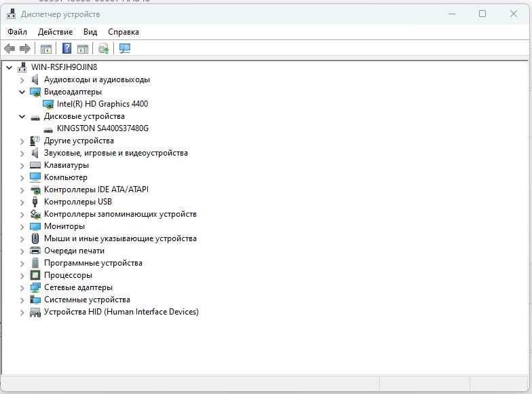Select Контроллеры IDE ATA/ATAPI label
Viewport: 532px width, 394px height.
(96, 190)
